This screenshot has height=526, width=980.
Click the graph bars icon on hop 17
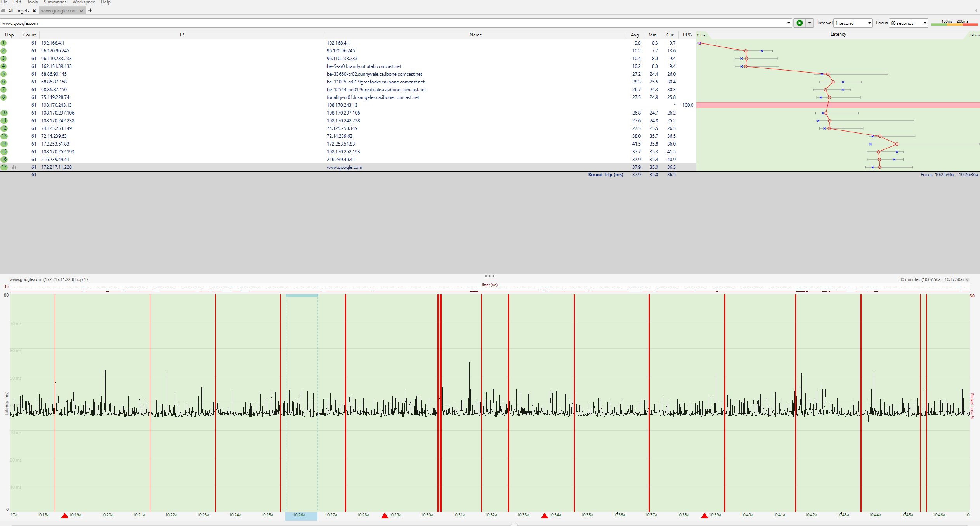(x=14, y=167)
